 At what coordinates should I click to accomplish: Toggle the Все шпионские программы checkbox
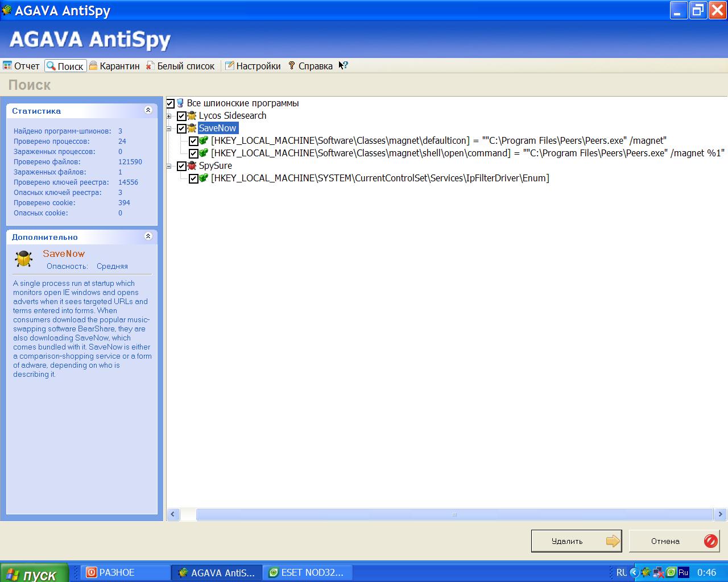pyautogui.click(x=171, y=103)
